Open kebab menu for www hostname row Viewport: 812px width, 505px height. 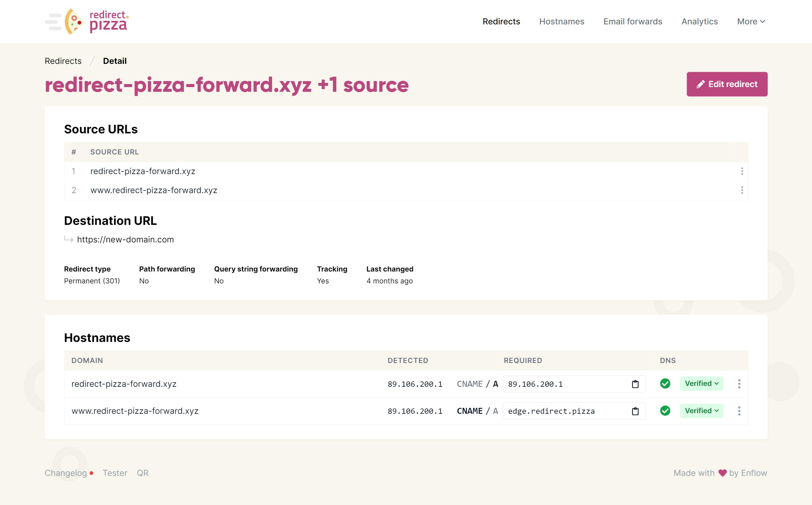(x=739, y=411)
